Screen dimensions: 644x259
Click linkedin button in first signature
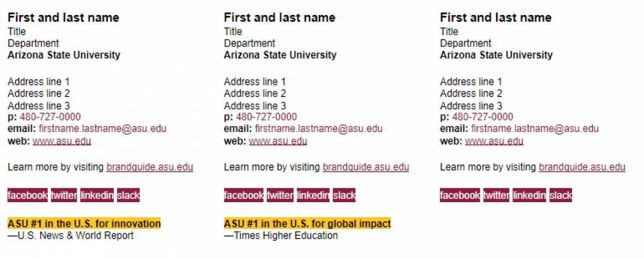pos(97,196)
